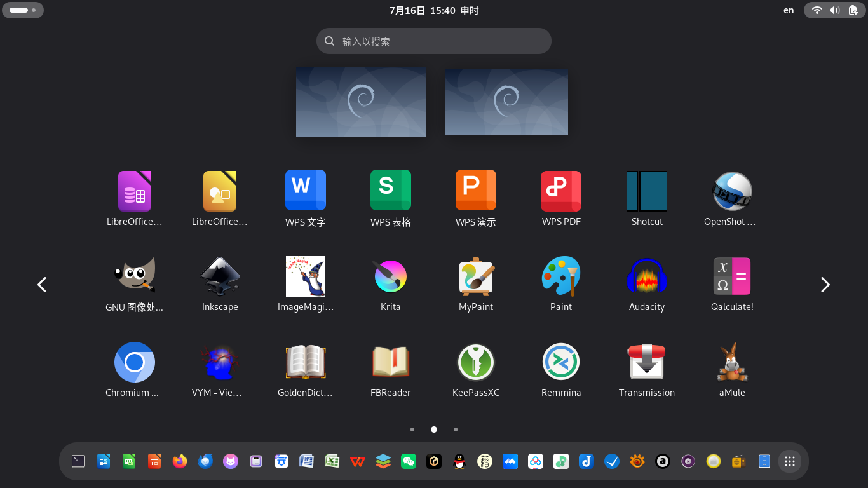Open GoldenDict dictionary

tap(306, 362)
